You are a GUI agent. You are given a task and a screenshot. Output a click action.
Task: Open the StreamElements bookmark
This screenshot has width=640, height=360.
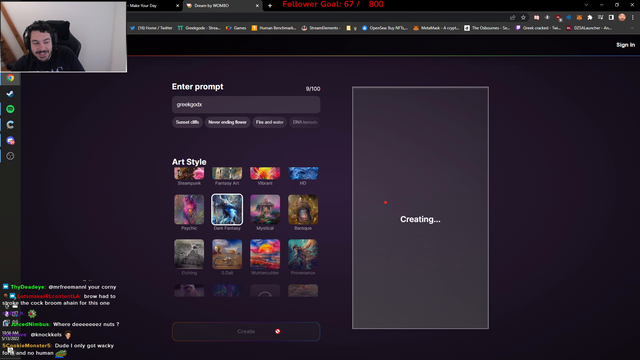pyautogui.click(x=321, y=28)
